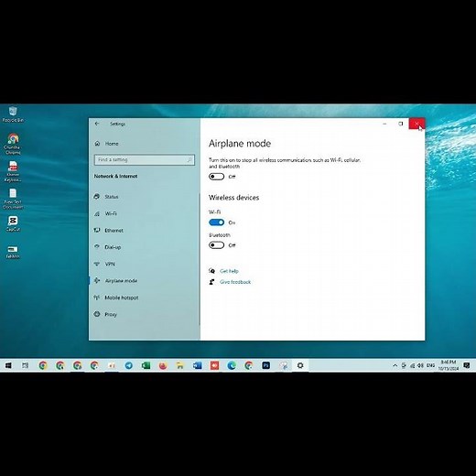The height and width of the screenshot is (476, 476).
Task: Select the PDF file icon on the desktop
Action: pos(13,171)
